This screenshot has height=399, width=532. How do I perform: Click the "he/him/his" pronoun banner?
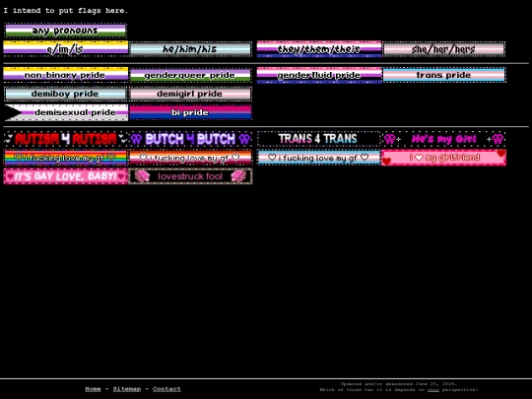point(190,49)
